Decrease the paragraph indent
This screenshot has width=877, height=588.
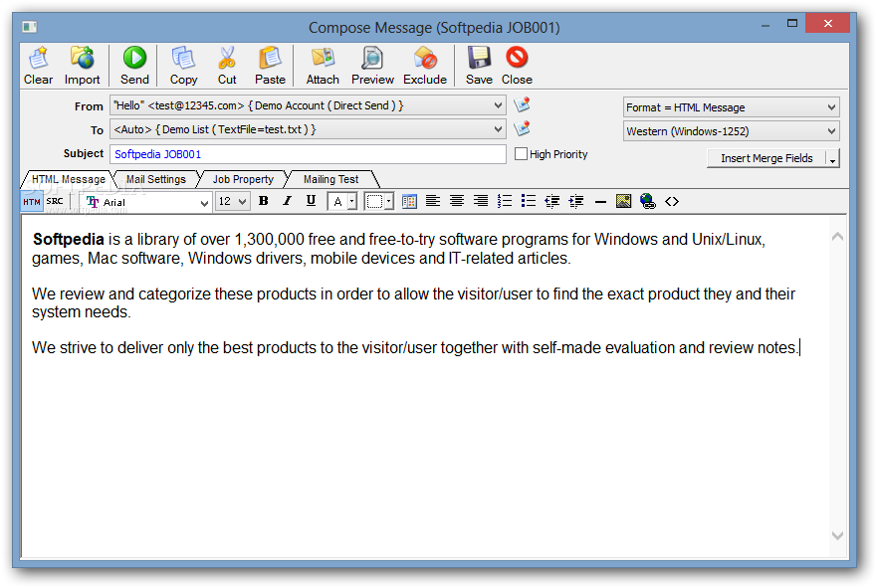coord(552,201)
